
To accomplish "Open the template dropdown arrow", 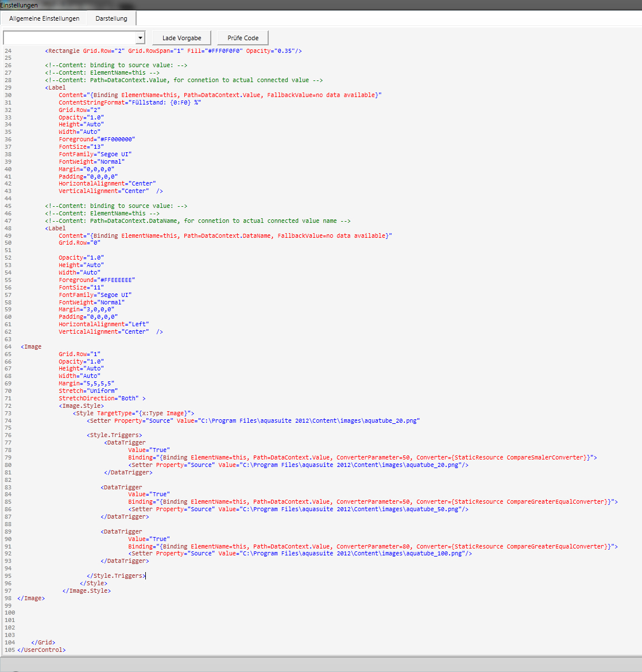I will click(141, 38).
